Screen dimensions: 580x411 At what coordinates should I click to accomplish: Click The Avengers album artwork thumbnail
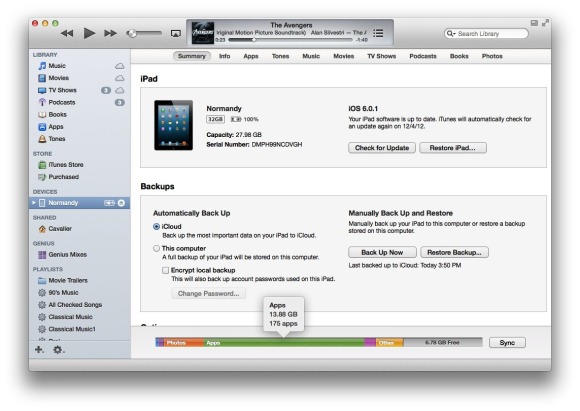coord(202,33)
